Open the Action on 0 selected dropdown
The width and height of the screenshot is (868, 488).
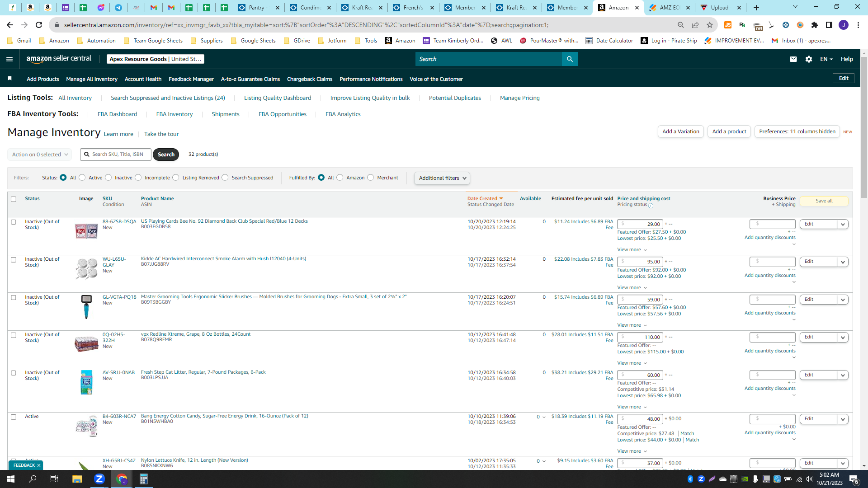(x=40, y=155)
